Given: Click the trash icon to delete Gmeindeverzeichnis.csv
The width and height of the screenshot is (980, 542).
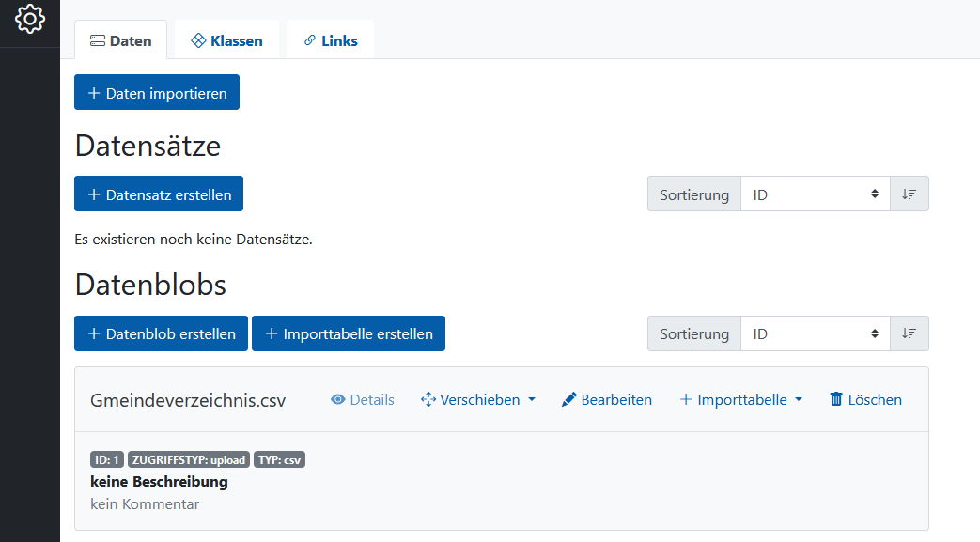Looking at the screenshot, I should (835, 399).
